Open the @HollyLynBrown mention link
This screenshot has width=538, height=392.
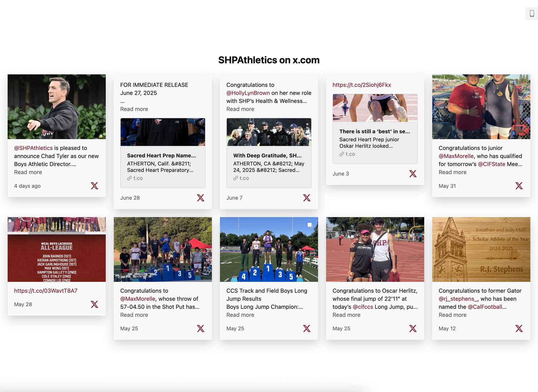click(248, 93)
